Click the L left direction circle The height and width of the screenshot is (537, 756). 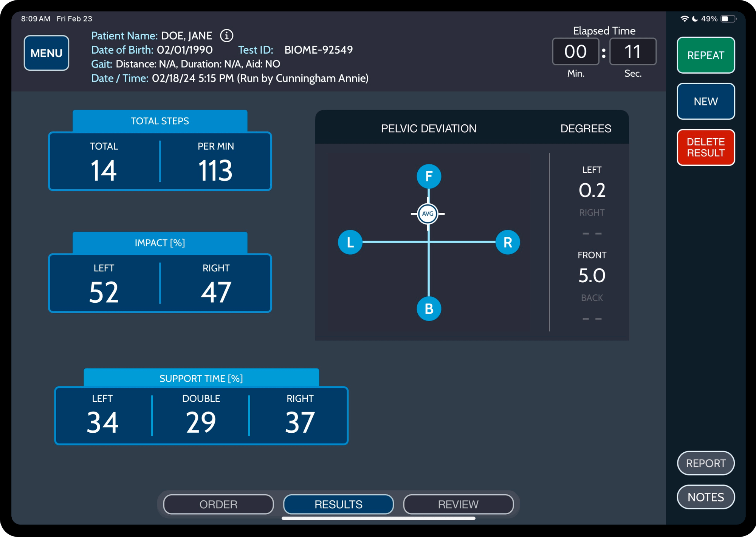[x=350, y=242]
